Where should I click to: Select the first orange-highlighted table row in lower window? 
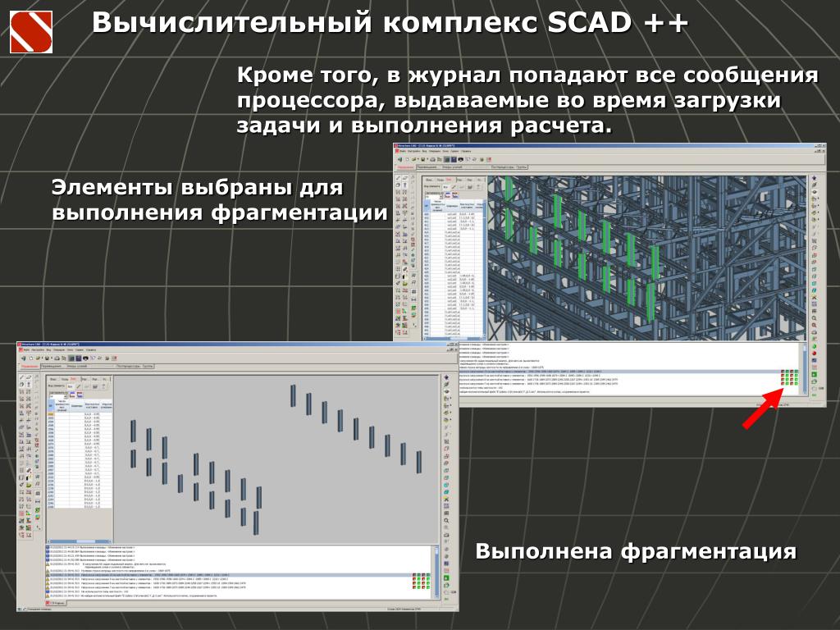click(x=80, y=414)
